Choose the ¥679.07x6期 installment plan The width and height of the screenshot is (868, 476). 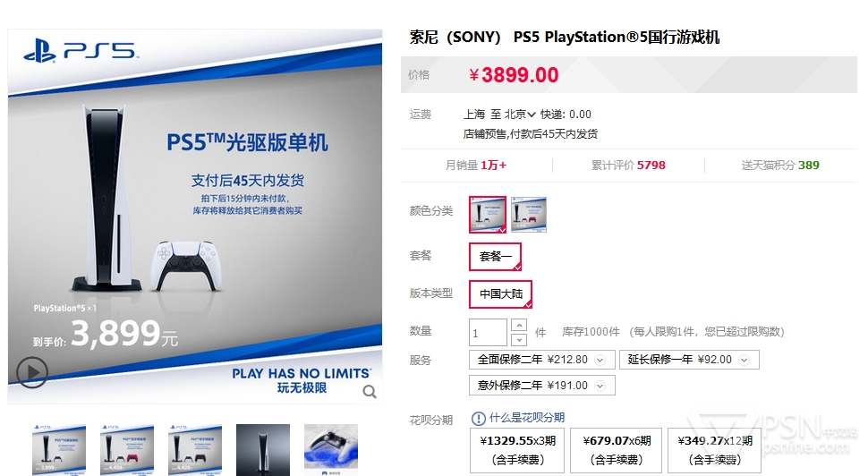click(617, 450)
